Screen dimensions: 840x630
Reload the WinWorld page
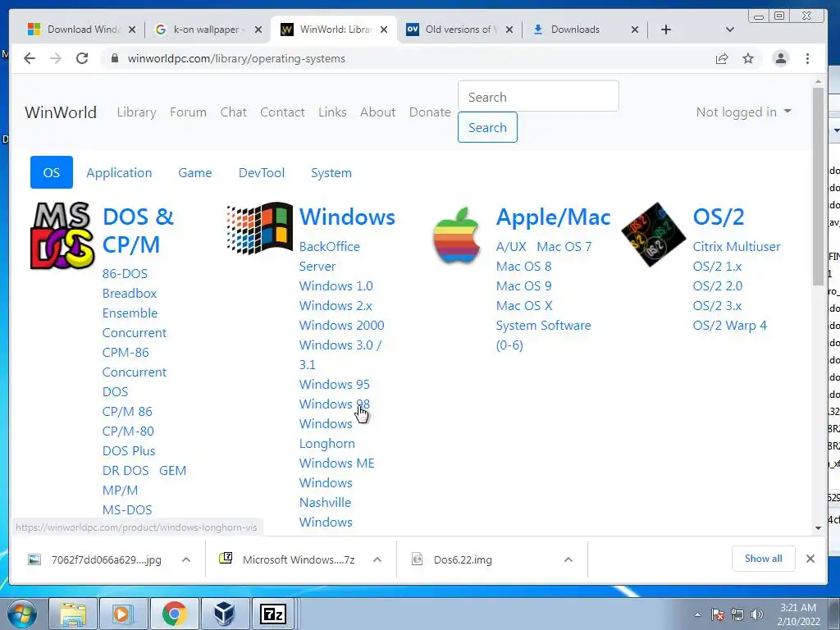click(x=82, y=58)
